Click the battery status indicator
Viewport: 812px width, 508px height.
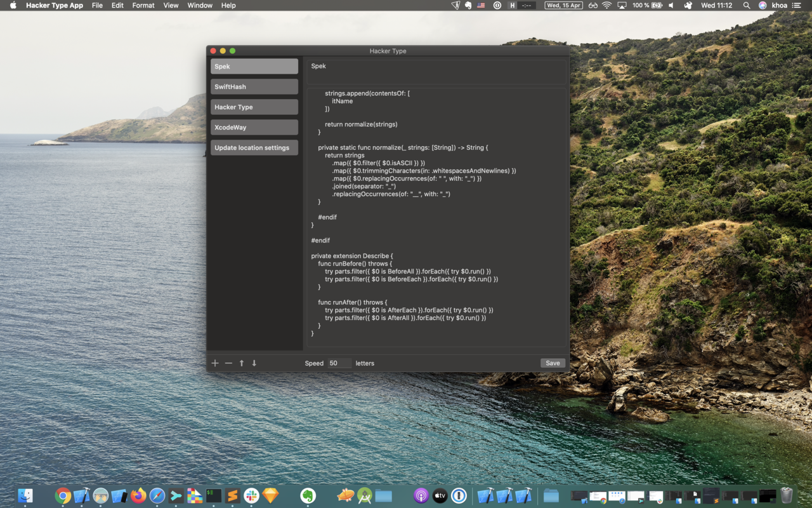[647, 5]
